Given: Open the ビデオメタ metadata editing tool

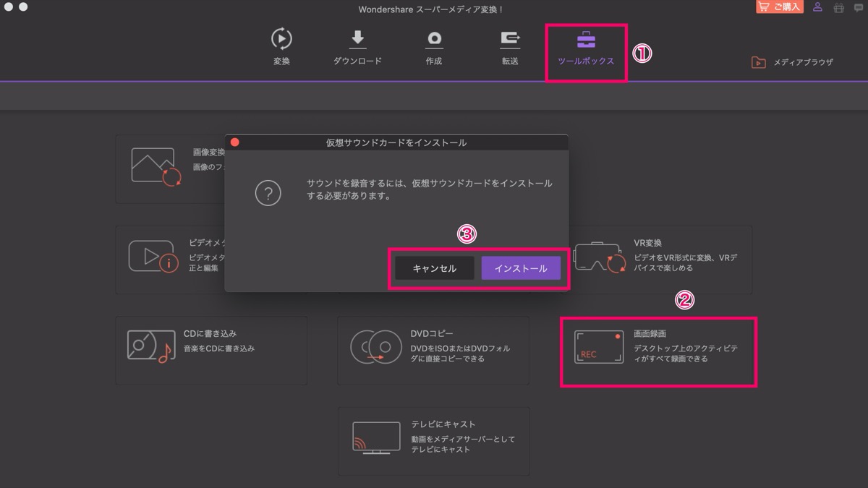Looking at the screenshot, I should [171, 260].
